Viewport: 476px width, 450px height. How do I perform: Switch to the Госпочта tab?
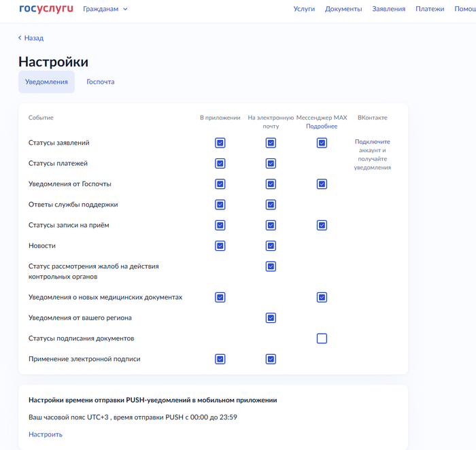click(100, 82)
